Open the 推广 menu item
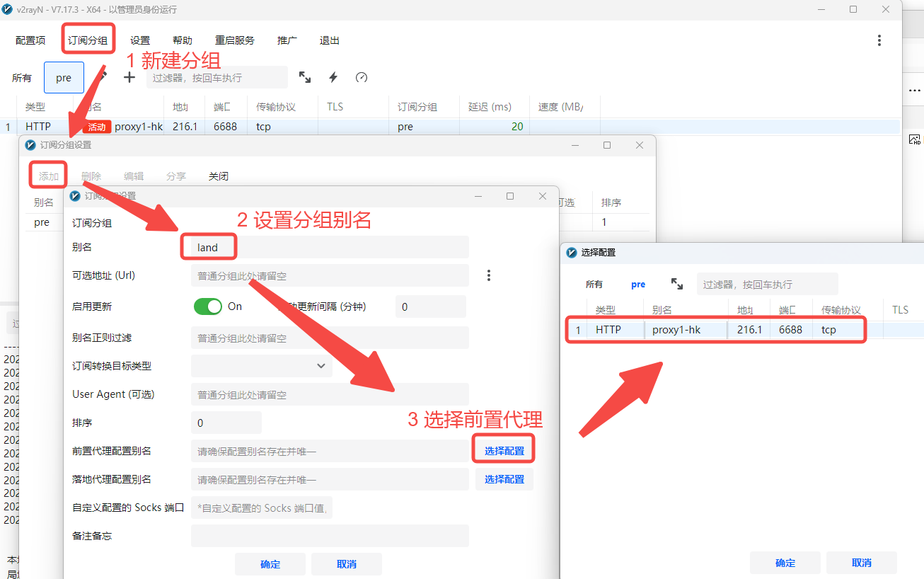Viewport: 924px width, 579px height. pyautogui.click(x=287, y=40)
